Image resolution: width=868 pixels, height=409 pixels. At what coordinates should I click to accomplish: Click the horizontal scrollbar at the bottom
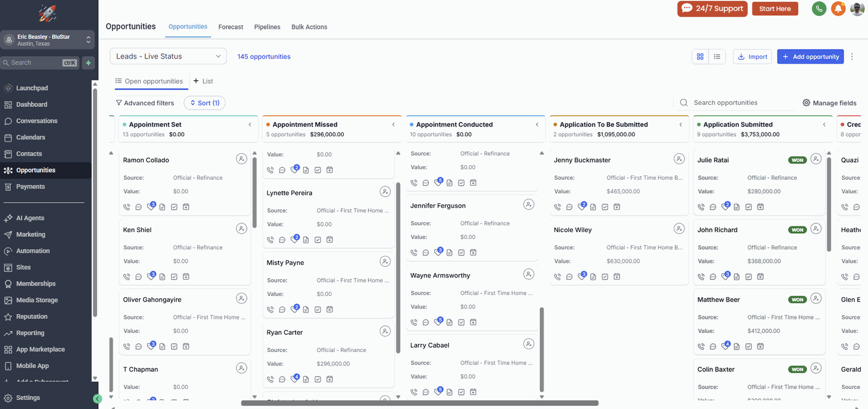tap(420, 404)
